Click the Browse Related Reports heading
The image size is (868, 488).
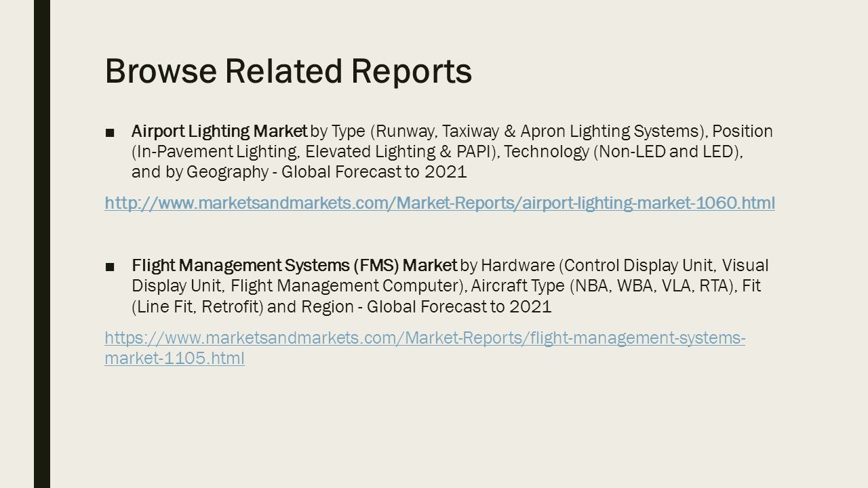coord(288,72)
